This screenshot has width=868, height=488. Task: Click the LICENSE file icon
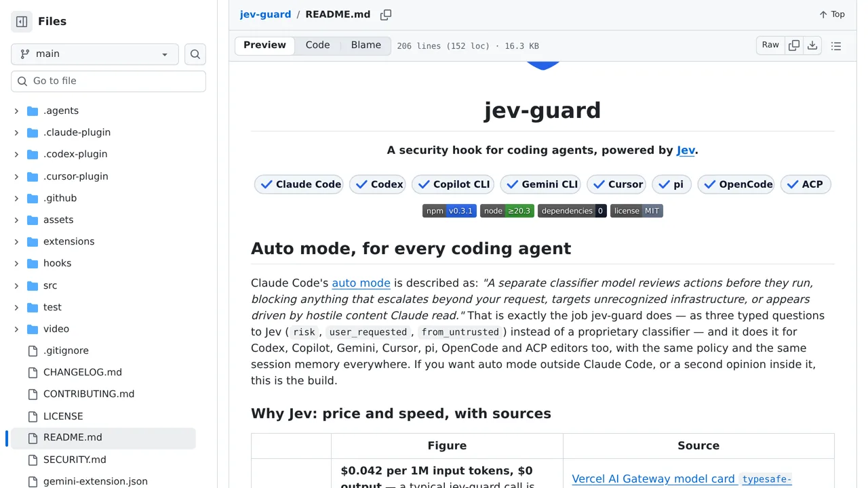[x=33, y=416]
